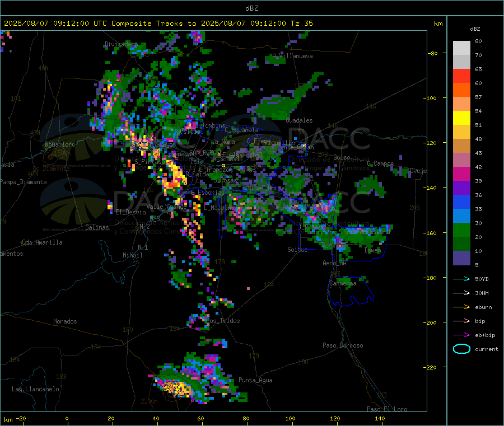Pick the light gray 70-80 dBZ swatch

tap(461, 48)
